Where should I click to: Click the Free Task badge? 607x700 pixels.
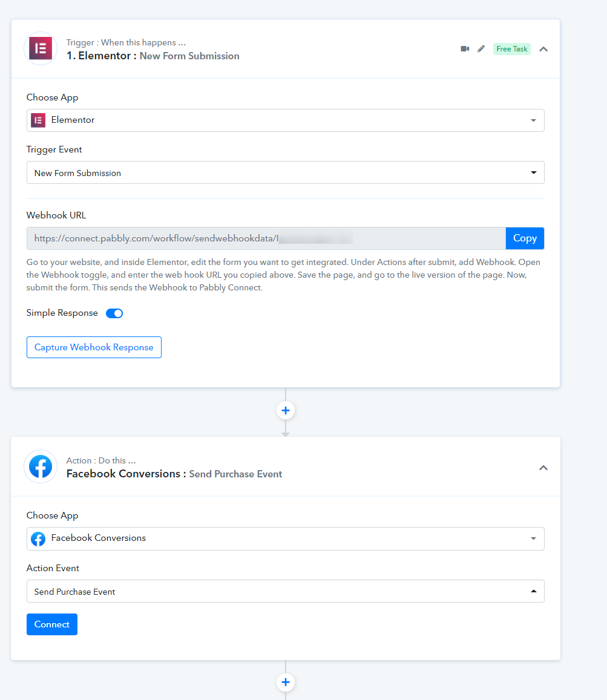512,48
